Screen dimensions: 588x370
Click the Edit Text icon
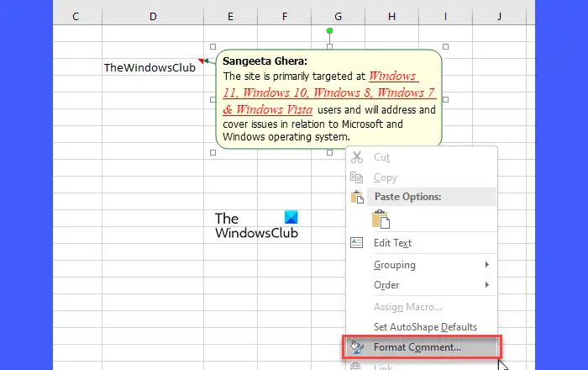click(356, 243)
